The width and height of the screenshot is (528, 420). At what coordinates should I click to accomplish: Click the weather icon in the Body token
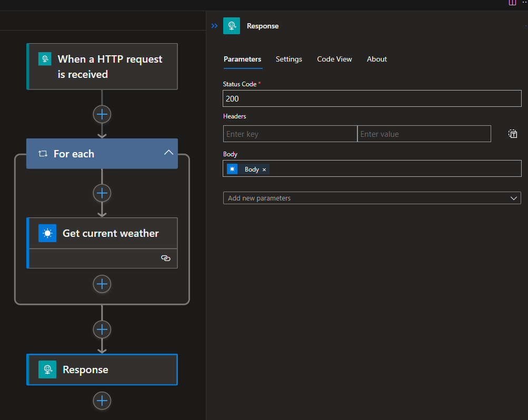click(x=232, y=169)
